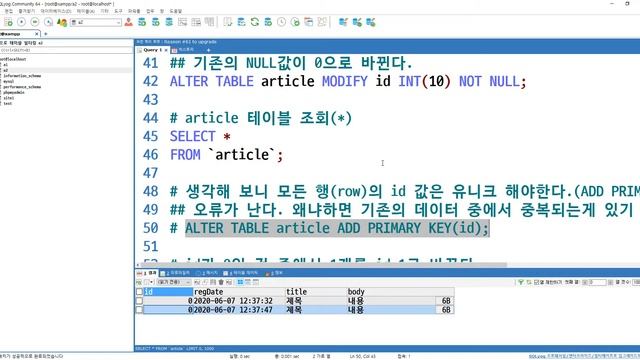Click the last blue sync tool icon
The width and height of the screenshot is (640, 360).
[x=371, y=22]
